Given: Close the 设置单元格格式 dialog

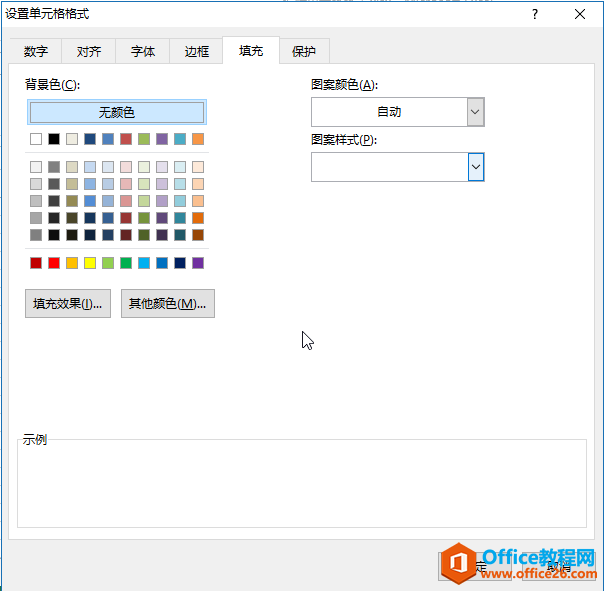Looking at the screenshot, I should [x=580, y=14].
